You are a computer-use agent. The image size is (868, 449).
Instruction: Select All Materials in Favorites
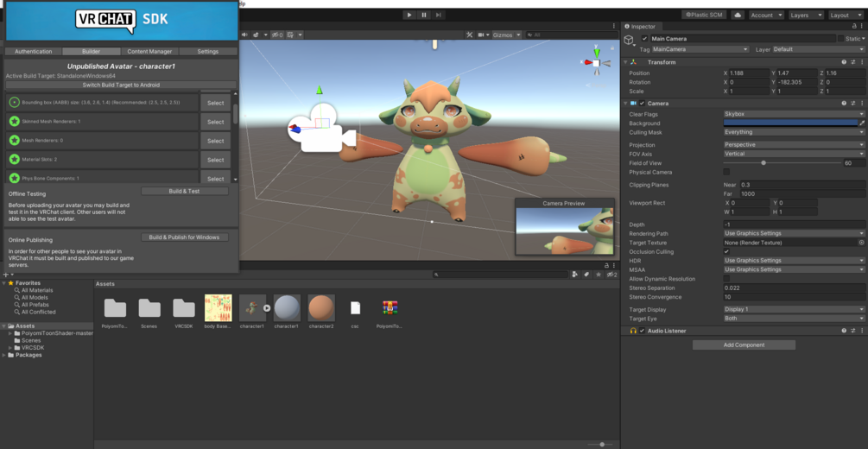37,290
